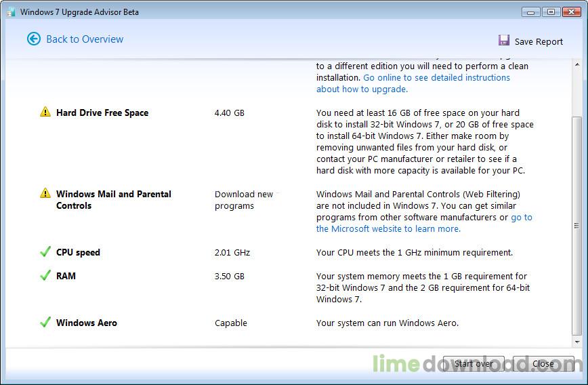Select the 'Hard Drive Free Space' heading

click(102, 113)
